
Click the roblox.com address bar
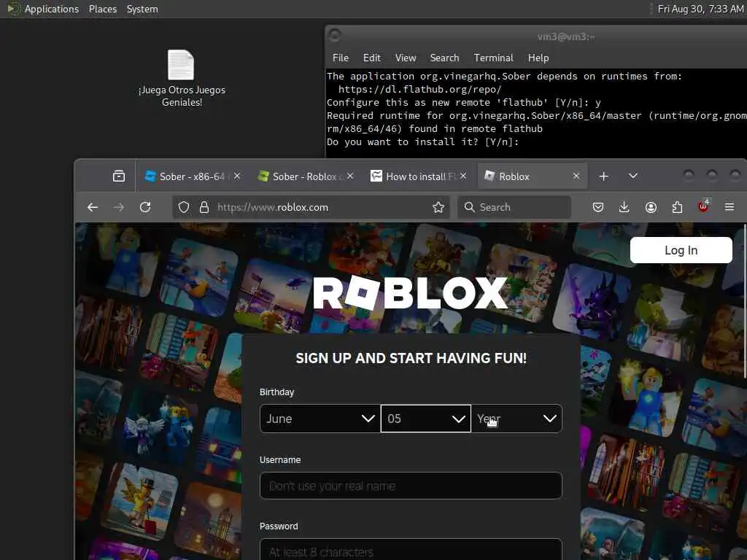click(311, 207)
